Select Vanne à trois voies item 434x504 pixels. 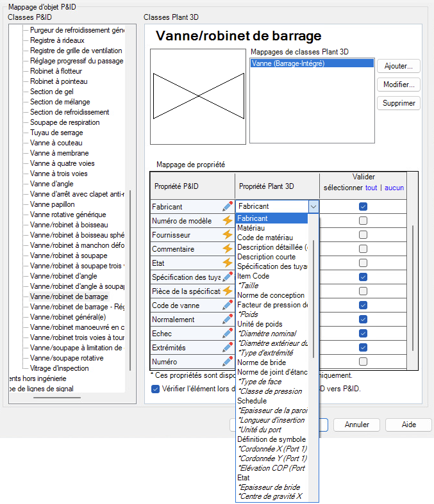(58, 174)
